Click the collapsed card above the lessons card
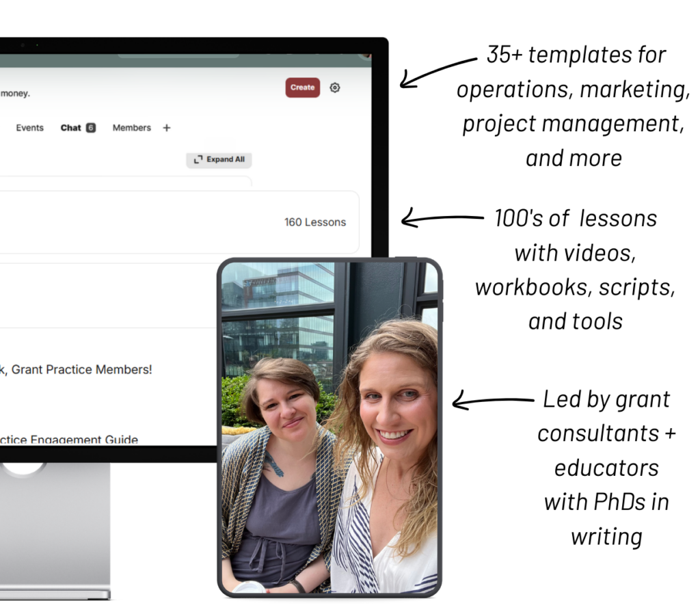The image size is (700, 614). point(123,181)
